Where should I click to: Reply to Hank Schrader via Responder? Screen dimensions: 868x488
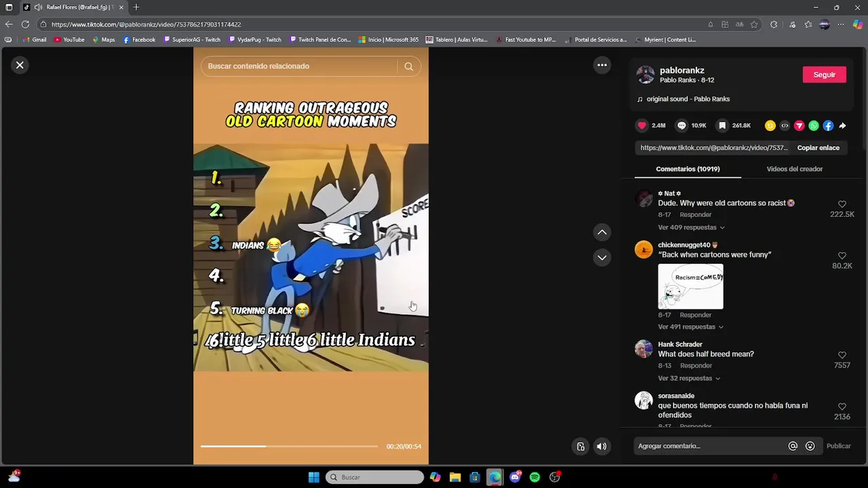coord(695,366)
